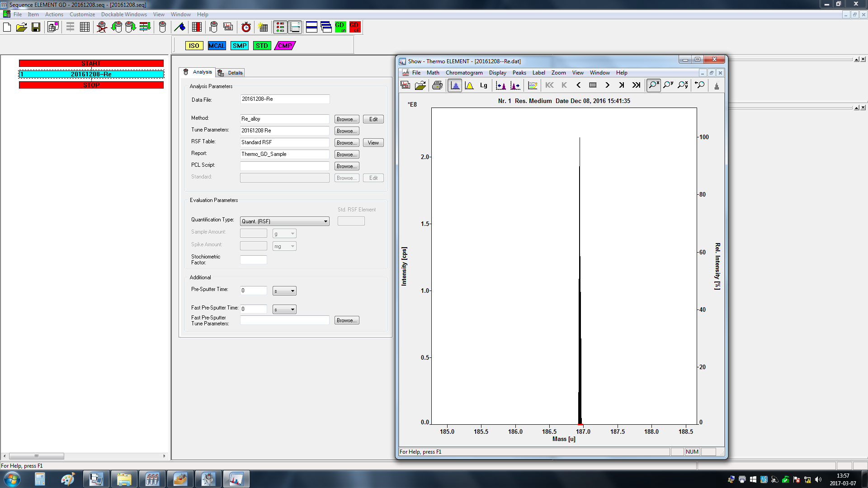868x488 pixels.
Task: Click the GD on toolbar icon
Action: point(340,27)
